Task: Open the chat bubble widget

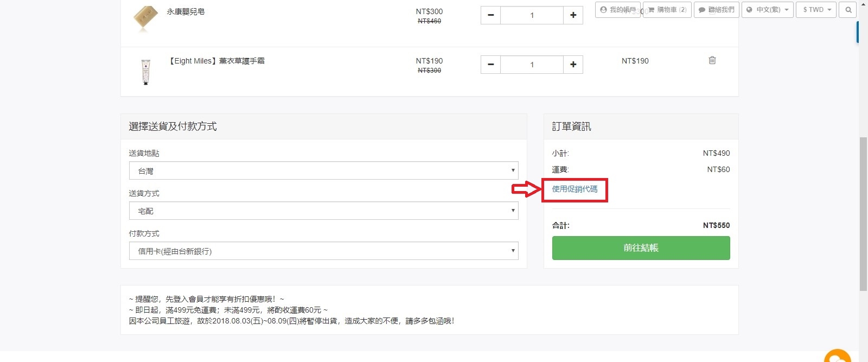Action: pos(838,357)
